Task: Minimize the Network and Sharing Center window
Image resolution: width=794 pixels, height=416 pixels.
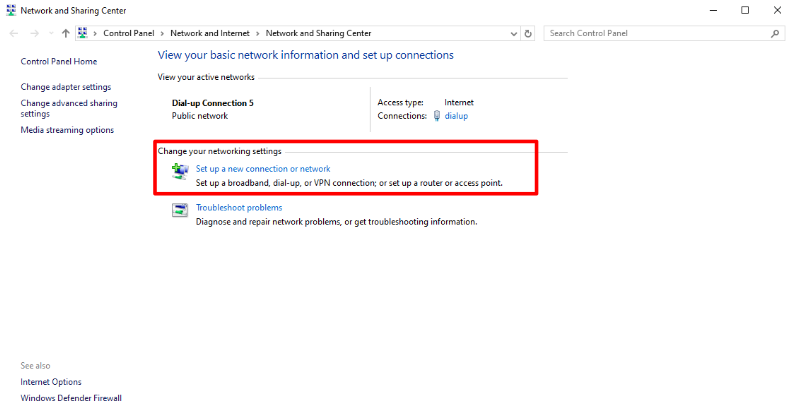Action: tap(713, 10)
